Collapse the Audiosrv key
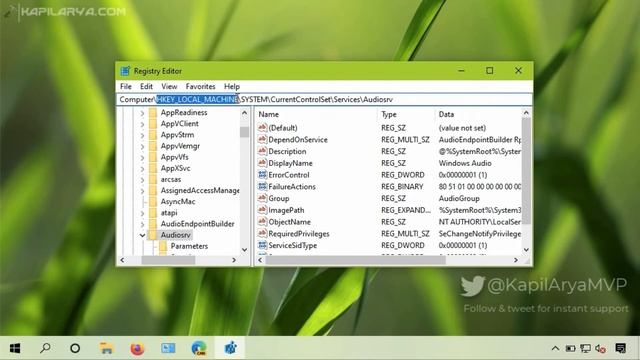The height and width of the screenshot is (360, 640). coord(142,235)
